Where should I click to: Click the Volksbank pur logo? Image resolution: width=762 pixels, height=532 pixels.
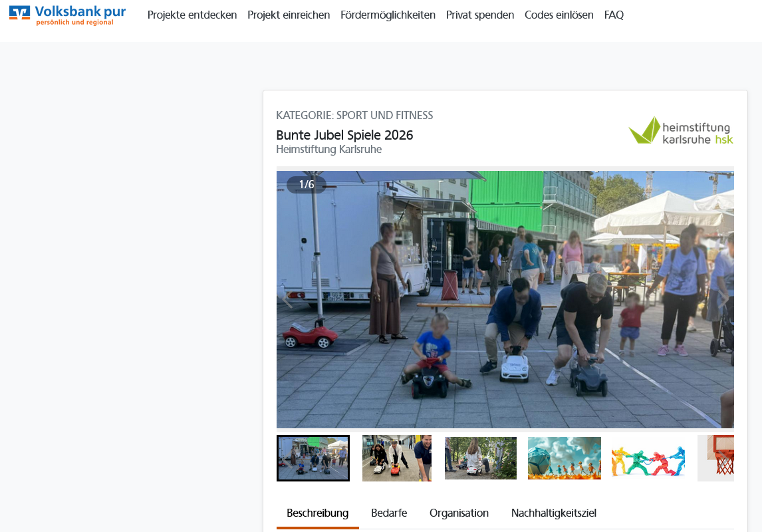[x=67, y=15]
